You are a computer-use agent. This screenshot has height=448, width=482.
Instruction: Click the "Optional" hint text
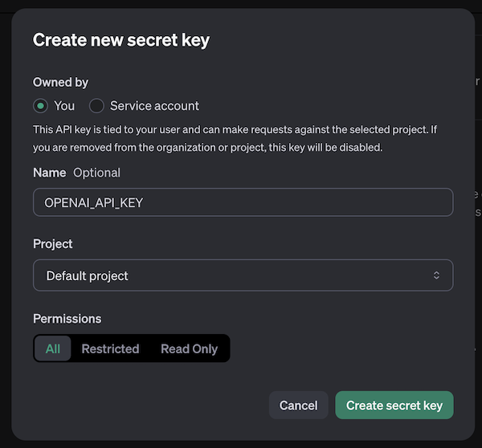tap(96, 173)
